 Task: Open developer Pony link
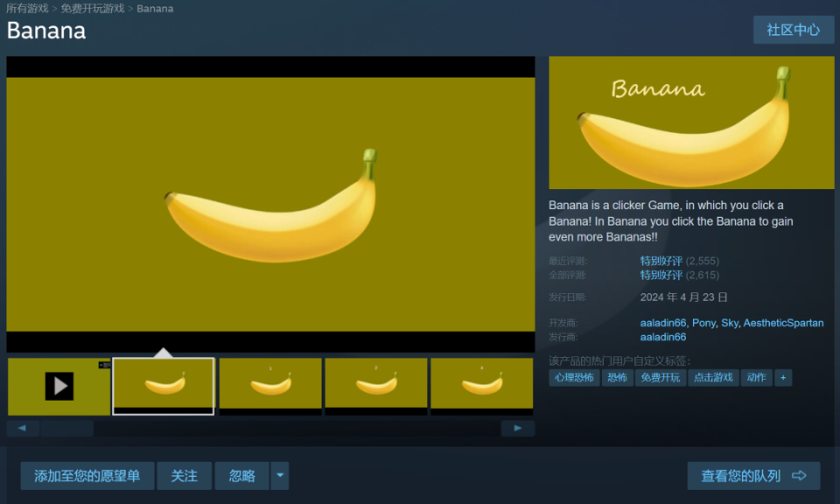click(x=703, y=323)
